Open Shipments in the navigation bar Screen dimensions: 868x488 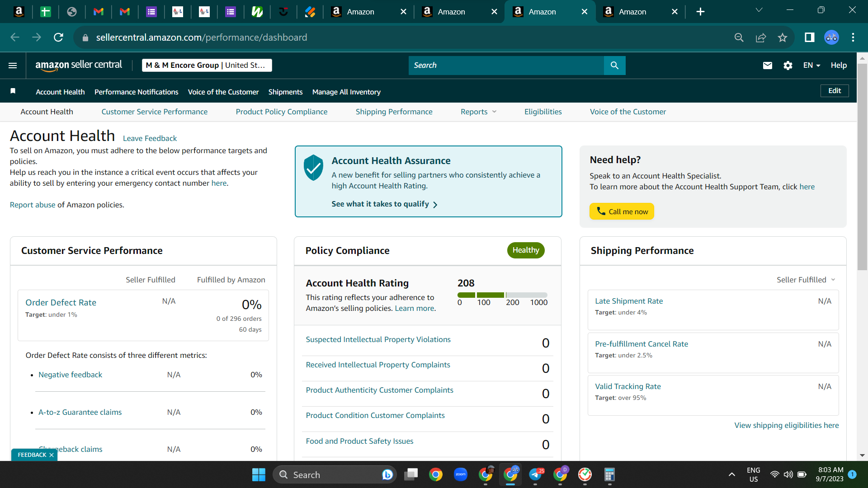[x=285, y=92]
